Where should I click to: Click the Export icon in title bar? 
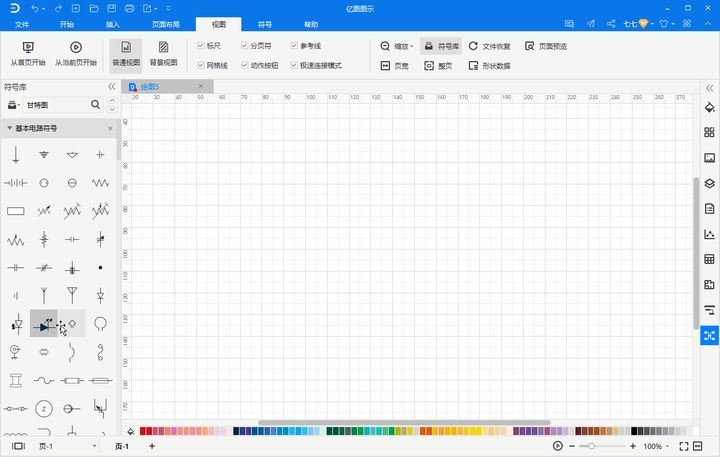(x=147, y=9)
